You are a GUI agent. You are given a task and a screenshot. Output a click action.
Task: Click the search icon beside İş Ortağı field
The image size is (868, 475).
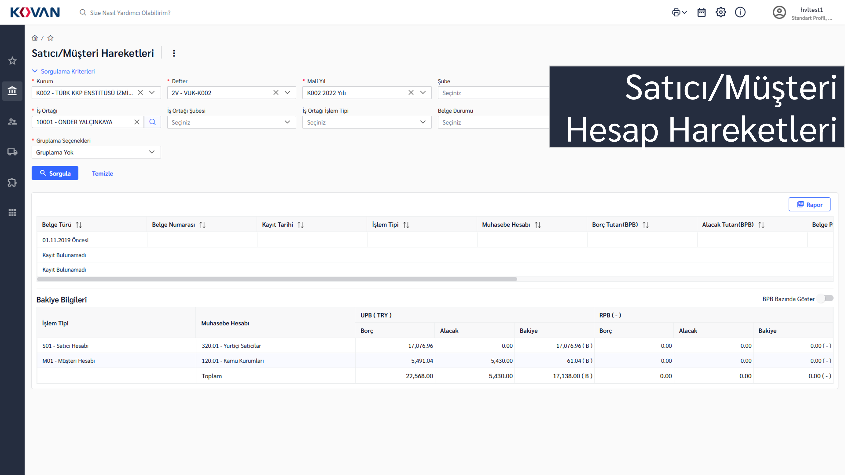click(152, 122)
